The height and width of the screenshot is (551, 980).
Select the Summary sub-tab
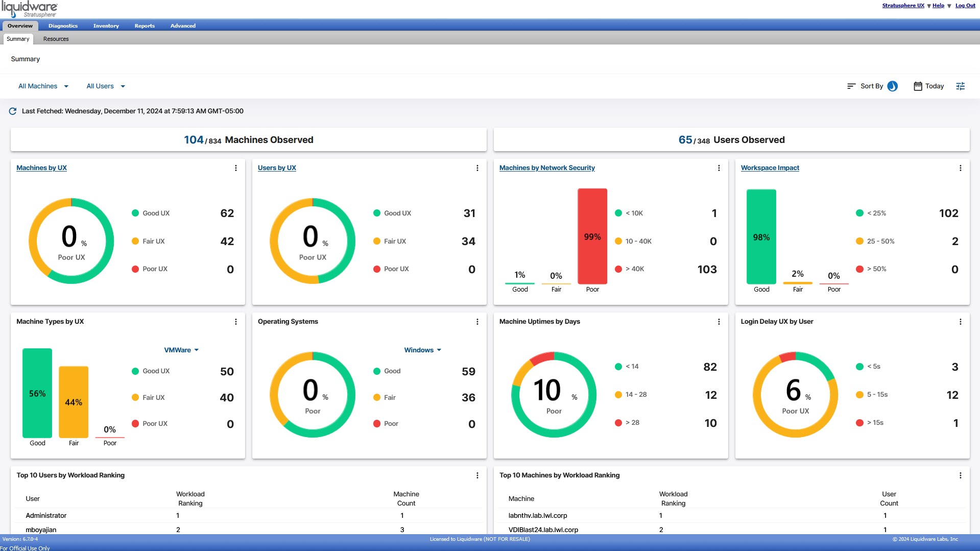coord(18,39)
